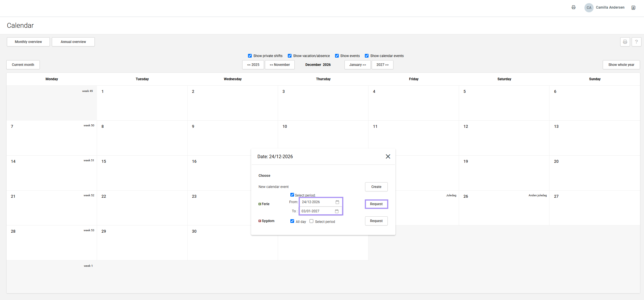Image resolution: width=644 pixels, height=300 pixels.
Task: Uncheck Show calendar events checkbox
Action: coord(367,56)
